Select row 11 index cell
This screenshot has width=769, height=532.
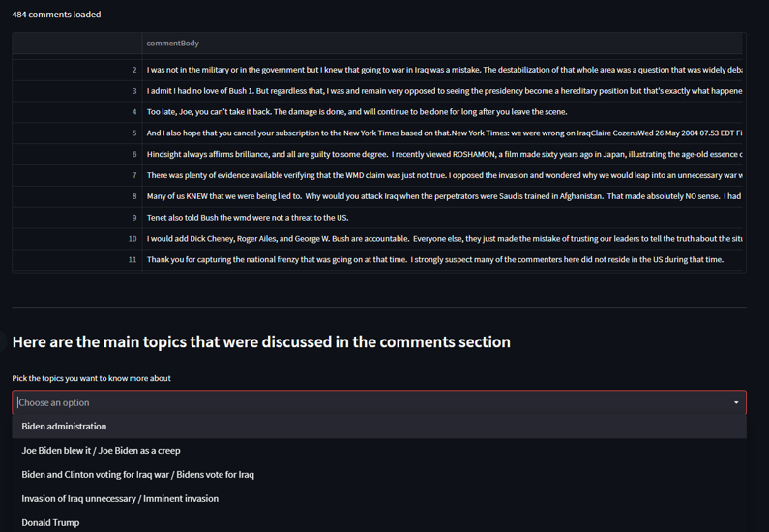tap(77, 260)
